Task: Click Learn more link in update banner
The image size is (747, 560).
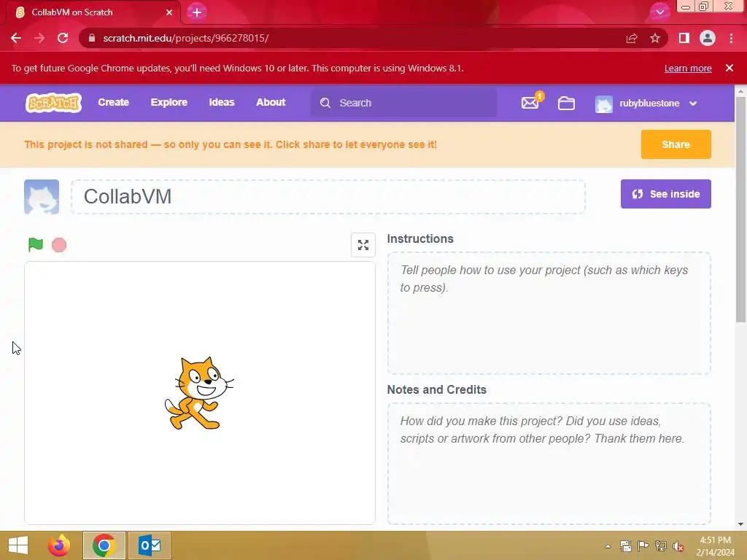Action: pos(688,68)
